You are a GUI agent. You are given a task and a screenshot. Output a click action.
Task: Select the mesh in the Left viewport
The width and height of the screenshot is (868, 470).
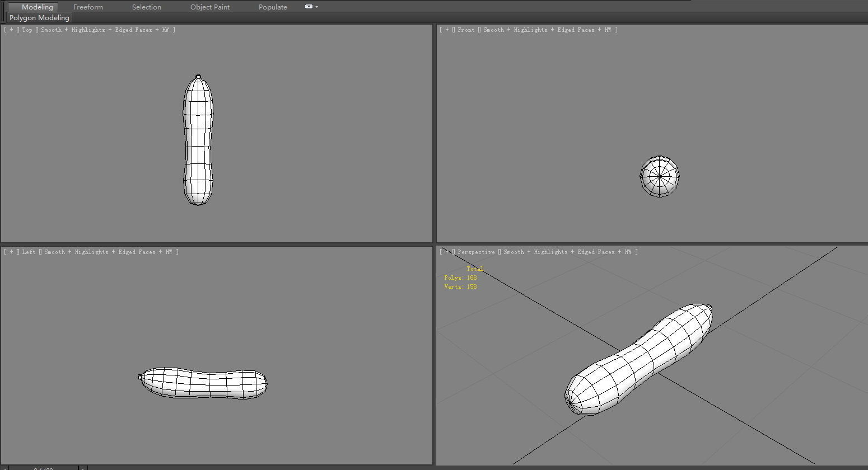[x=203, y=383]
